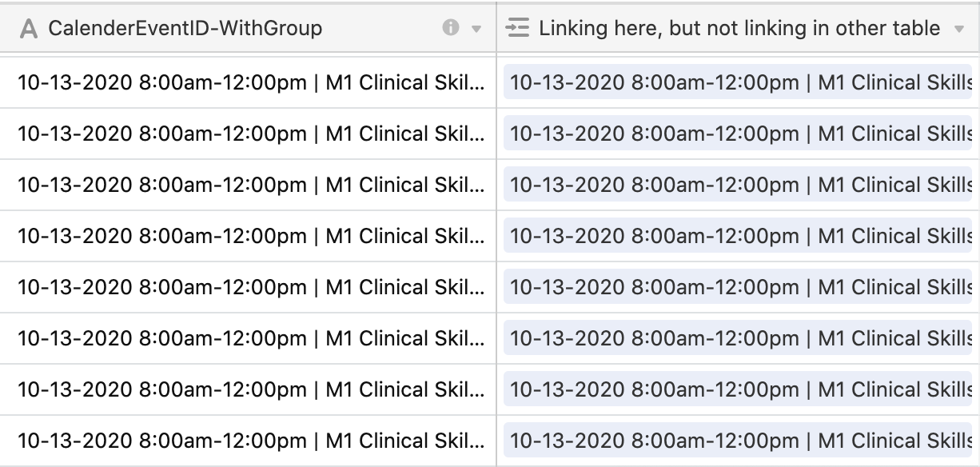Select the first row's CalenderEventID-WithGroup cell
This screenshot has height=467, width=980.
(x=248, y=82)
